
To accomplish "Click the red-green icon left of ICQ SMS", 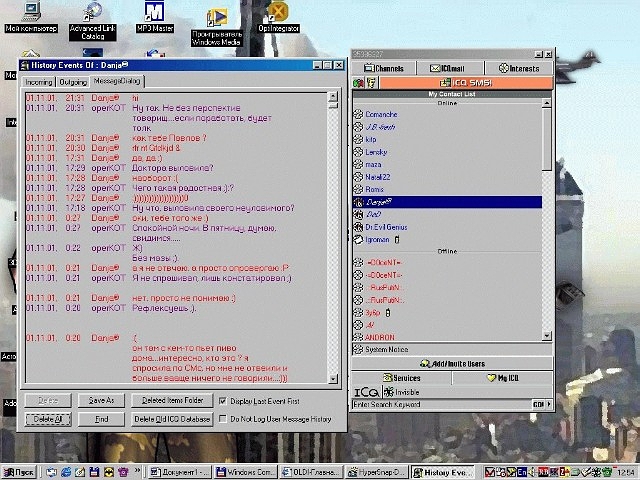I will coord(358,83).
